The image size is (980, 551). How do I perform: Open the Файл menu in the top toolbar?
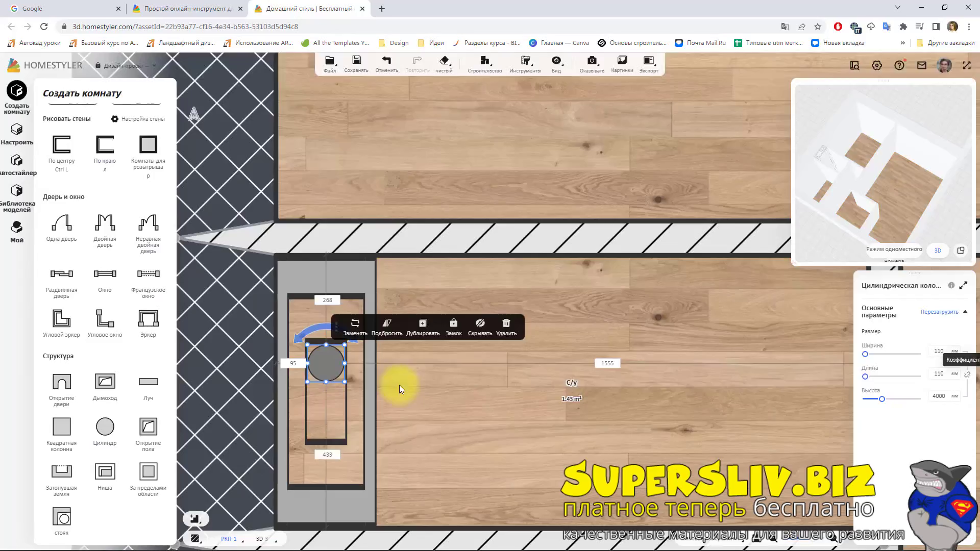point(330,64)
